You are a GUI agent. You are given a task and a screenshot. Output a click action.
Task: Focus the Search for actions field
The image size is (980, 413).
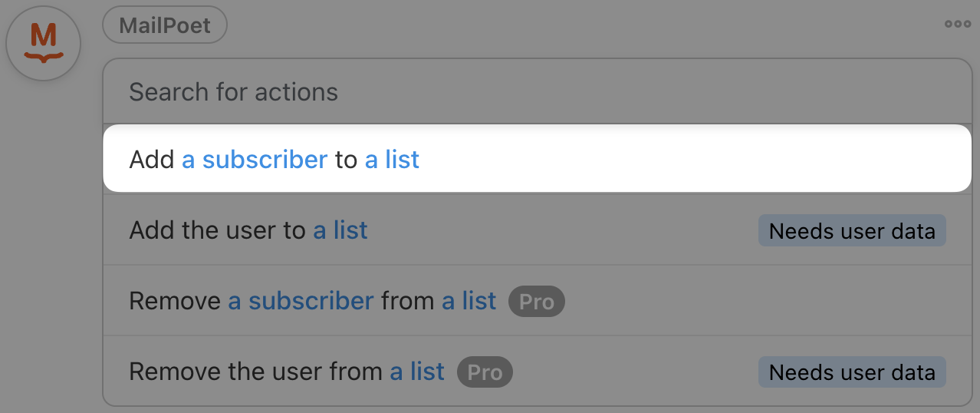[x=537, y=92]
